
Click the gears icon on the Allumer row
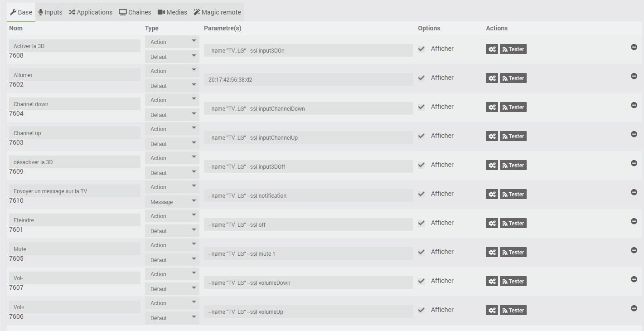[492, 78]
